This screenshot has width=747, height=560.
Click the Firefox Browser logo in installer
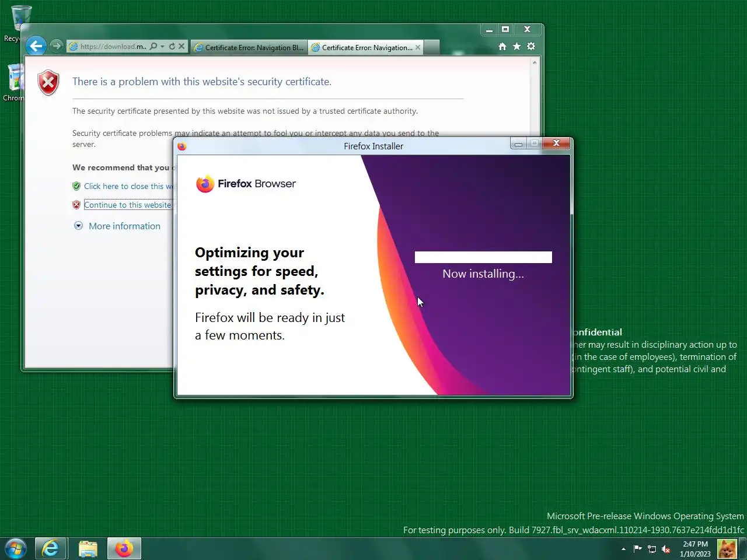pyautogui.click(x=246, y=184)
